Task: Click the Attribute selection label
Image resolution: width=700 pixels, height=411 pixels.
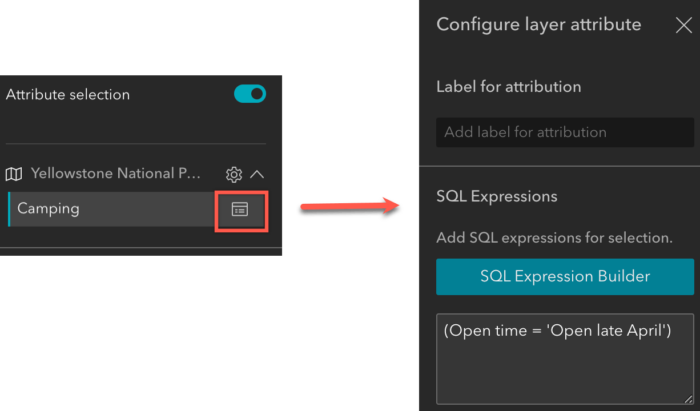Action: click(x=68, y=95)
